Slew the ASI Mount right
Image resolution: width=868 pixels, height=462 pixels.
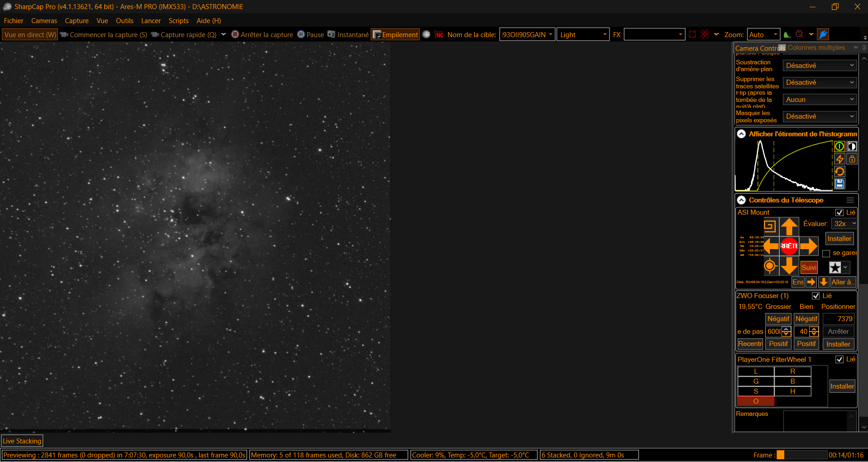point(809,246)
